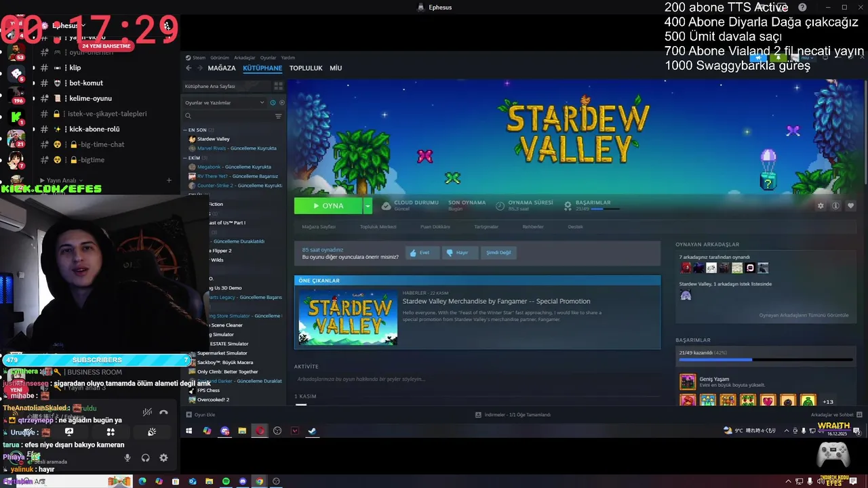Open the MİU profile tab
The height and width of the screenshot is (488, 868).
click(x=336, y=68)
